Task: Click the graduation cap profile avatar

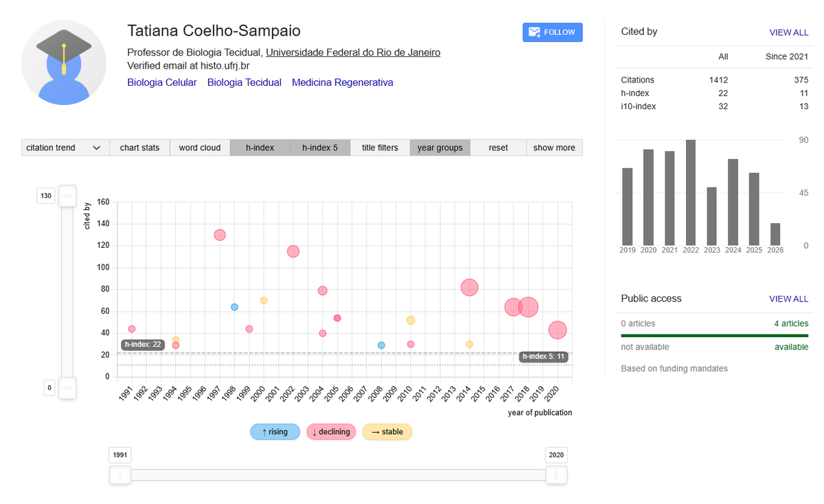Action: 64,62
